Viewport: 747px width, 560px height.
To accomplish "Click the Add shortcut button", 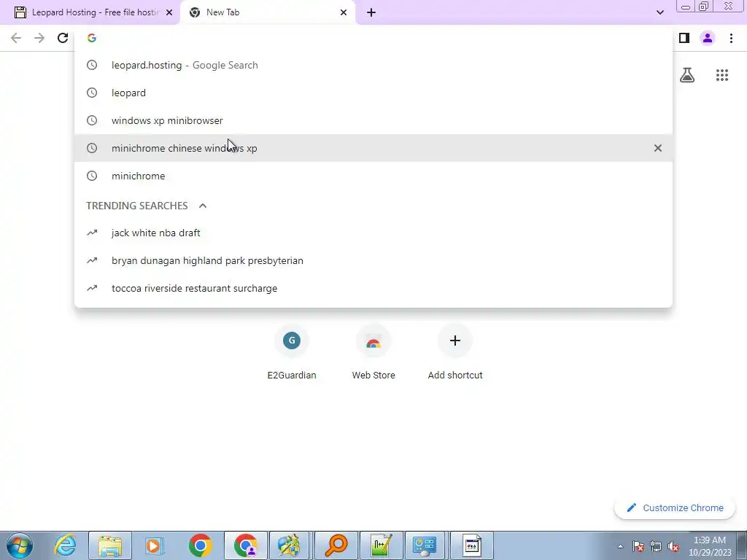I will [455, 352].
